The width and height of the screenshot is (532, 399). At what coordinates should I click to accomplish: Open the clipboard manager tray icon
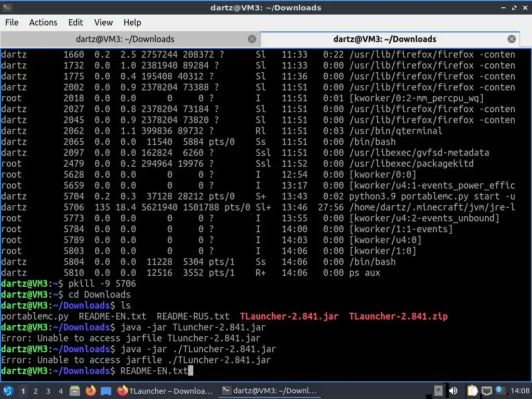point(472,391)
